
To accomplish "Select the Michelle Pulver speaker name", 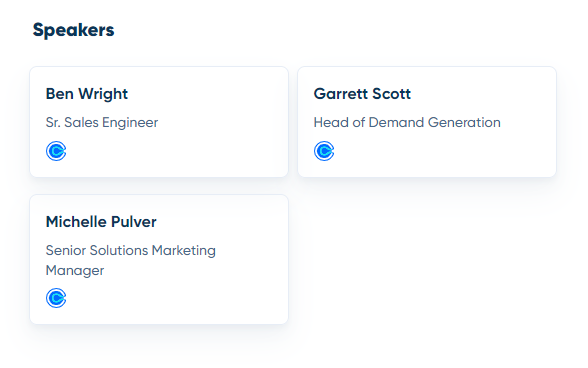I will (101, 222).
